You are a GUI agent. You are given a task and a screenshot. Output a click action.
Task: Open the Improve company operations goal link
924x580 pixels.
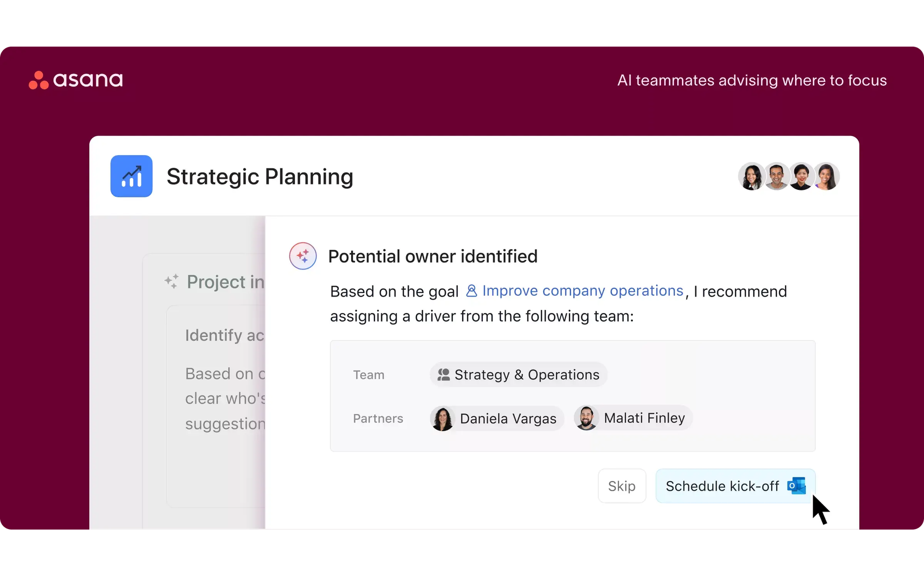pos(582,291)
